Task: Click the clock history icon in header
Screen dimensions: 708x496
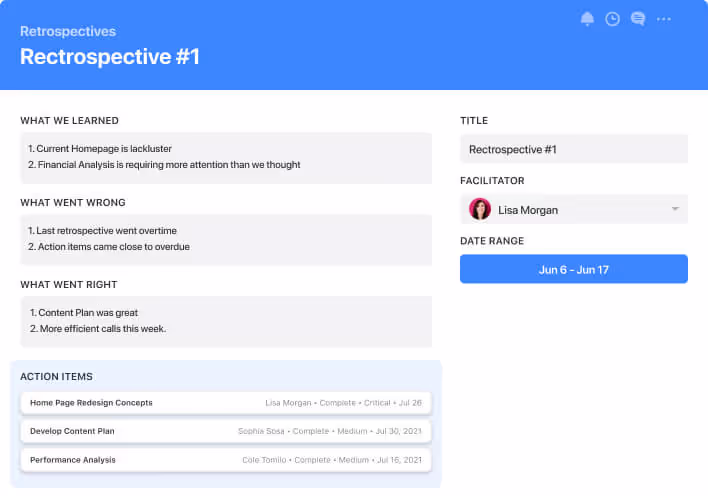Action: pos(612,19)
